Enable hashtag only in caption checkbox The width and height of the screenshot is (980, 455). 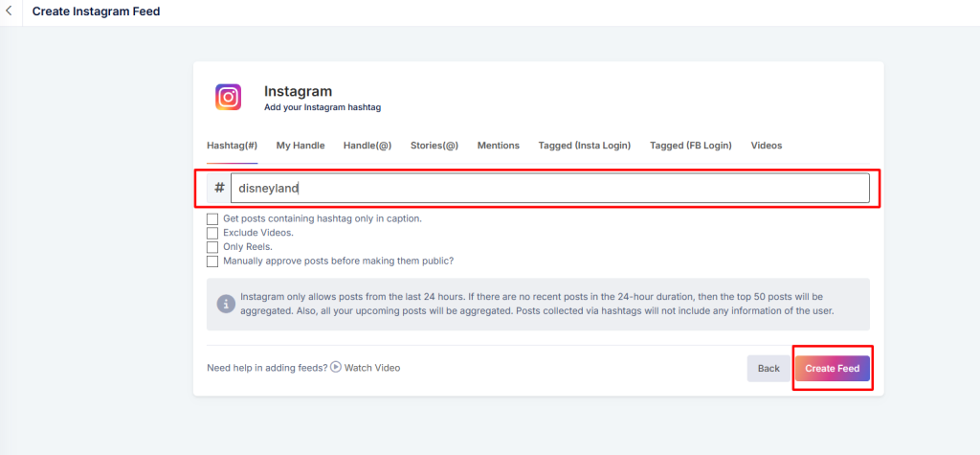point(212,218)
